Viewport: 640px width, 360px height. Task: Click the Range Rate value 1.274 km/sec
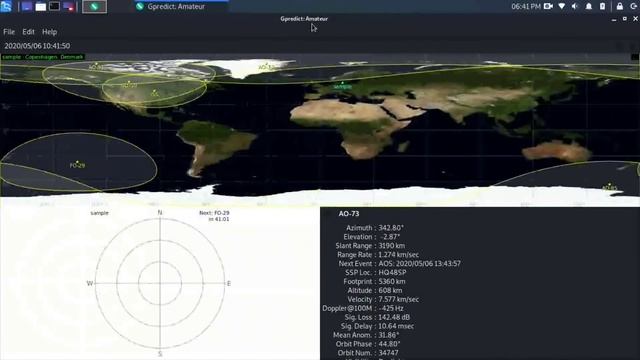point(398,255)
